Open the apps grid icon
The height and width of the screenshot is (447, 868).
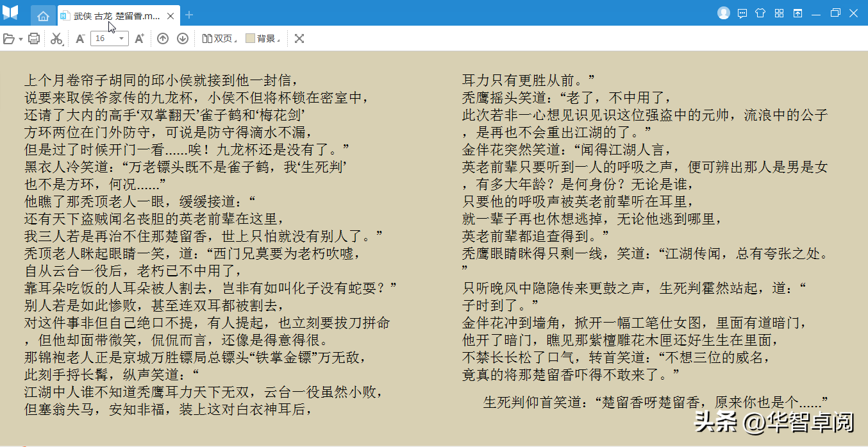click(779, 13)
